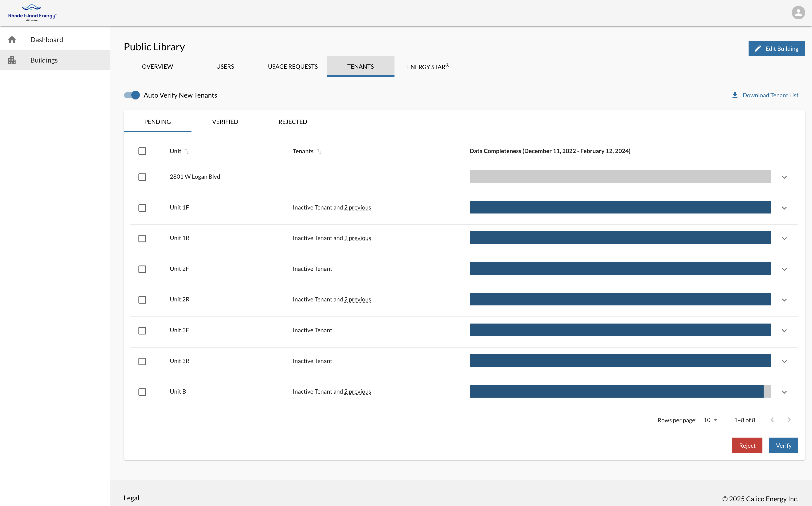812x506 pixels.
Task: Check the select-all header checkbox
Action: pyautogui.click(x=142, y=151)
